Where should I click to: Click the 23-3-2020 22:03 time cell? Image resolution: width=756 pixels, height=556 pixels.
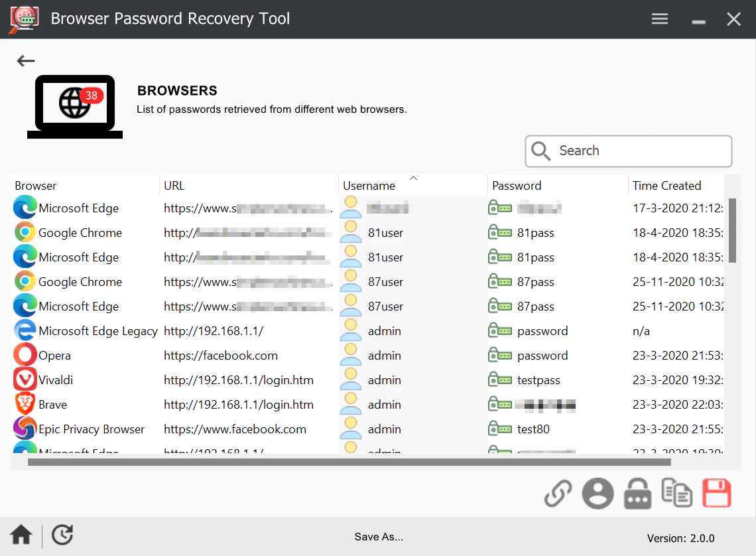(678, 405)
